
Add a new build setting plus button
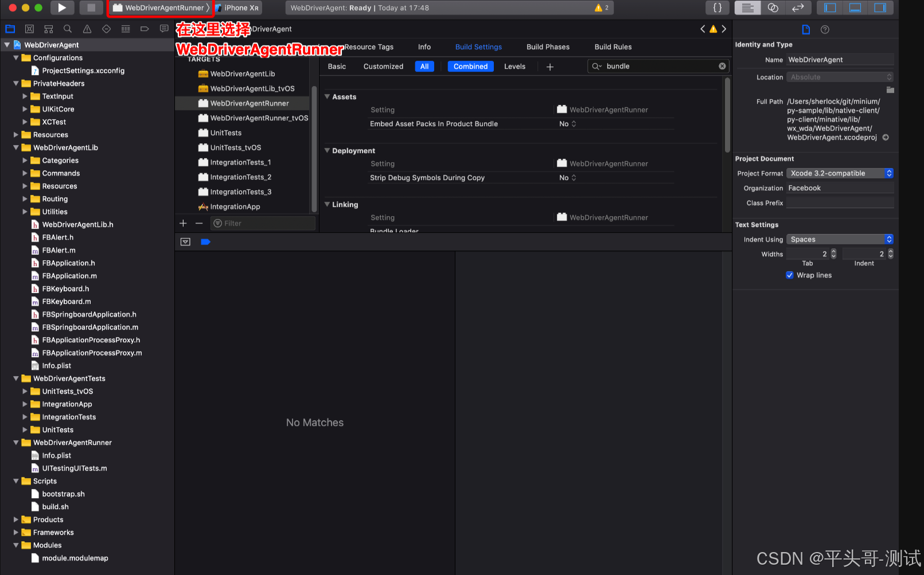pyautogui.click(x=549, y=67)
